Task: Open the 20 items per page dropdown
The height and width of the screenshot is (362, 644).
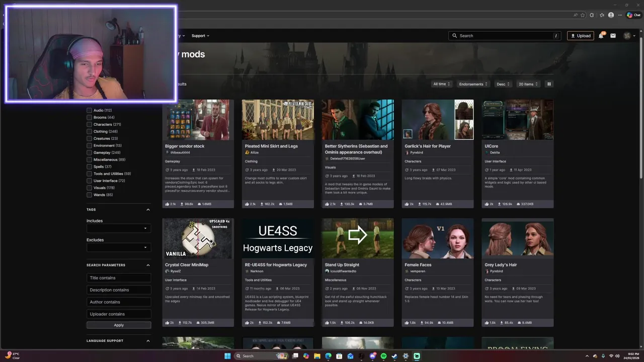Action: coord(528,84)
